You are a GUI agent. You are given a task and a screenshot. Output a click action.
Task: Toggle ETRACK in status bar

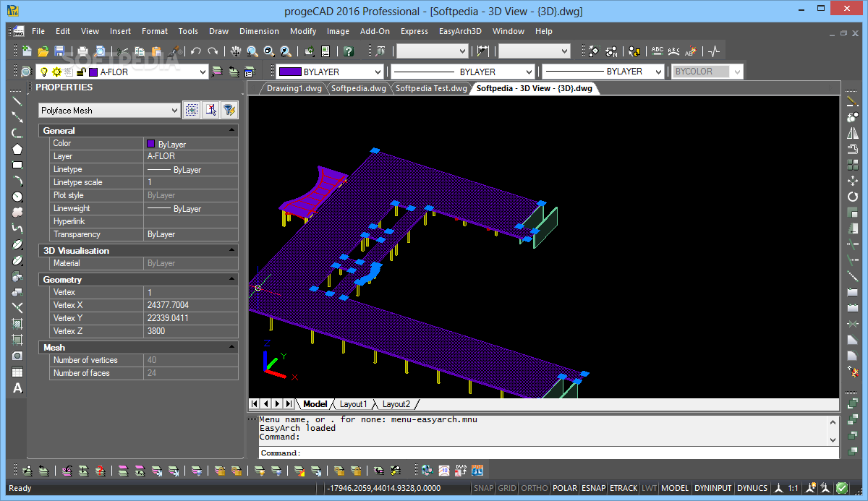tap(624, 488)
